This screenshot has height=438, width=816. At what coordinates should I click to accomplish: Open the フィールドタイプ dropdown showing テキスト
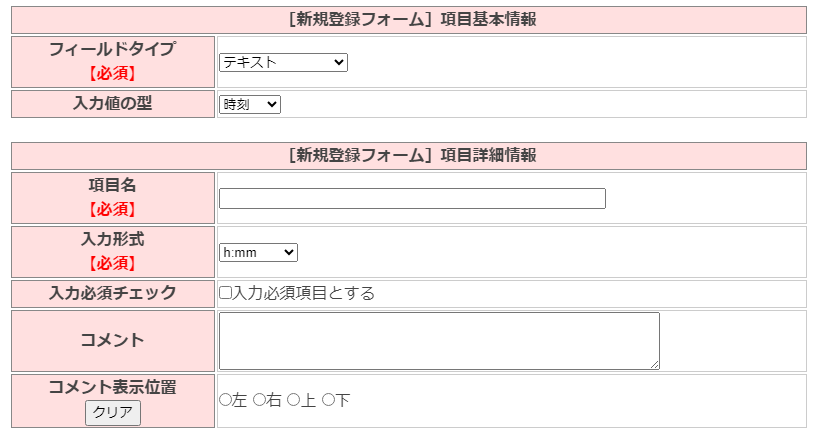click(283, 63)
